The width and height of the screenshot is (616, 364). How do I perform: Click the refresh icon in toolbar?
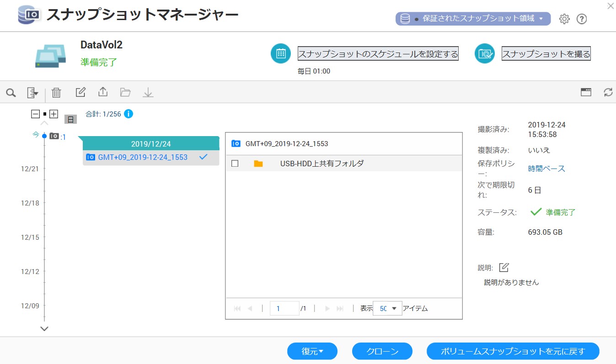coord(608,92)
